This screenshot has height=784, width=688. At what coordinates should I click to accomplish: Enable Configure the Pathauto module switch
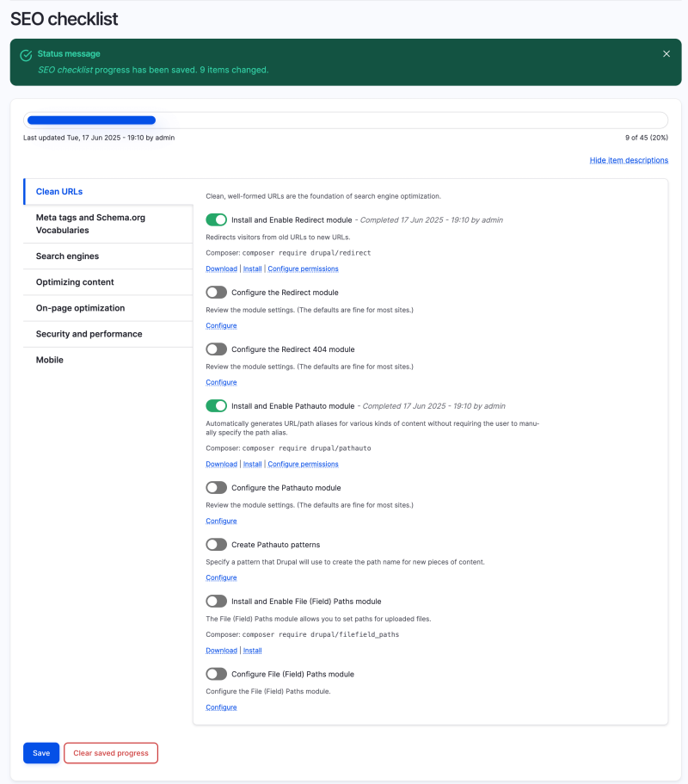coord(217,487)
